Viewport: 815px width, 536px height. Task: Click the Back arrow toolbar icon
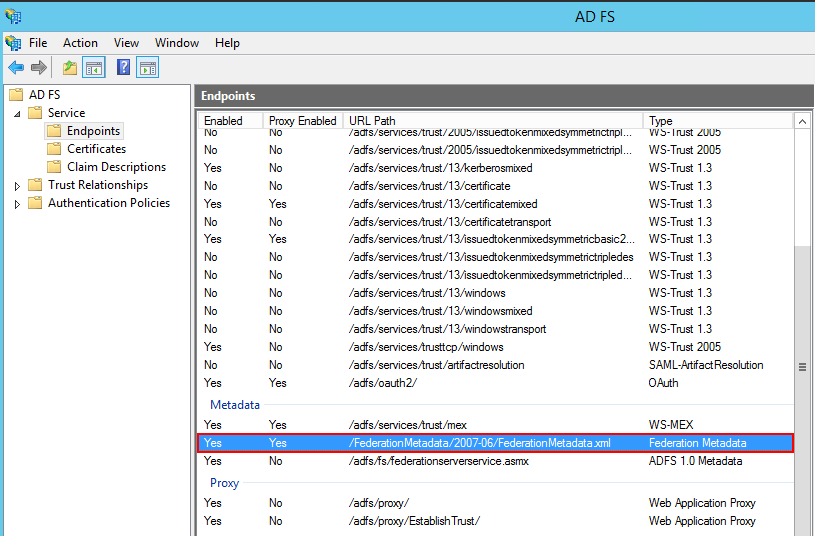pyautogui.click(x=16, y=68)
